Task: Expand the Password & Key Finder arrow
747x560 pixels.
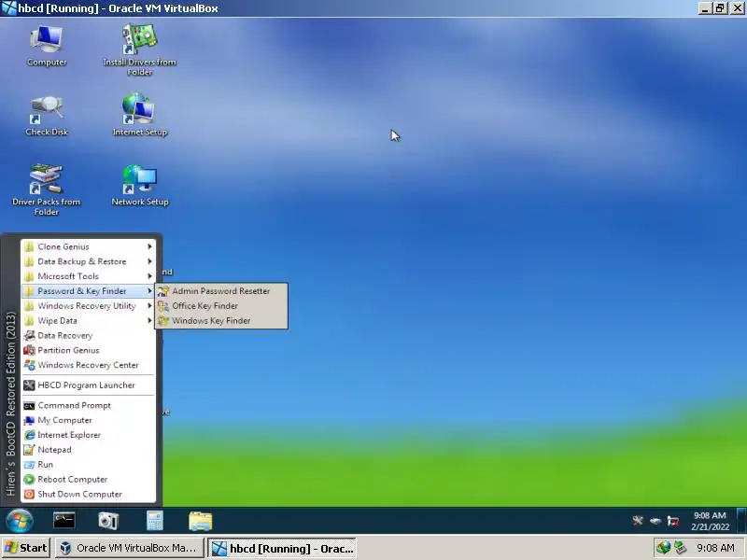Action: click(x=149, y=291)
